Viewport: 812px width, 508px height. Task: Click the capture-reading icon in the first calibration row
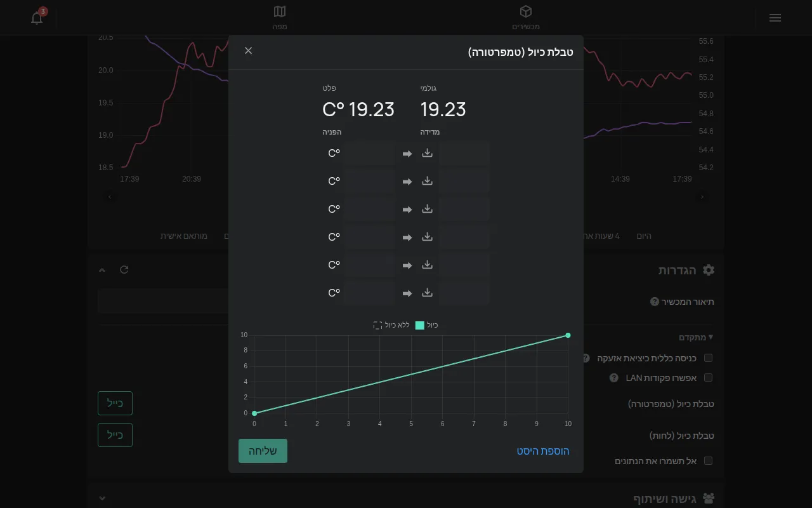pyautogui.click(x=428, y=153)
